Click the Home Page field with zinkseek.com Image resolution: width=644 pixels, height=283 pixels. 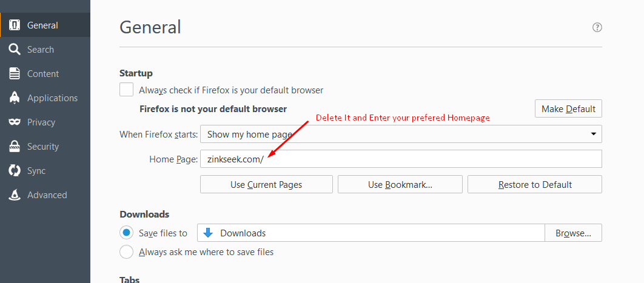tap(401, 159)
